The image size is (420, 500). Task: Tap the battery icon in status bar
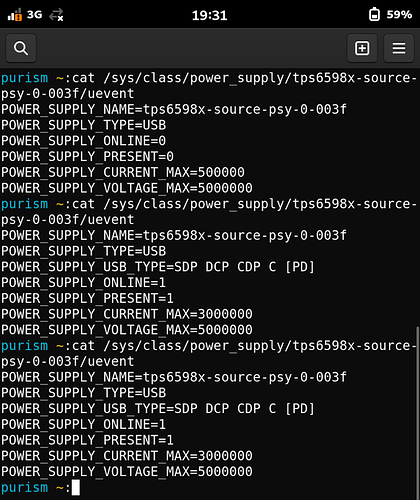coord(374,15)
